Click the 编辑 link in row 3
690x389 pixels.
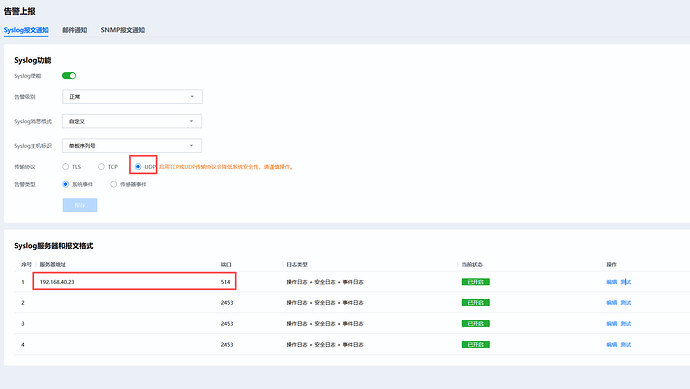click(x=612, y=324)
